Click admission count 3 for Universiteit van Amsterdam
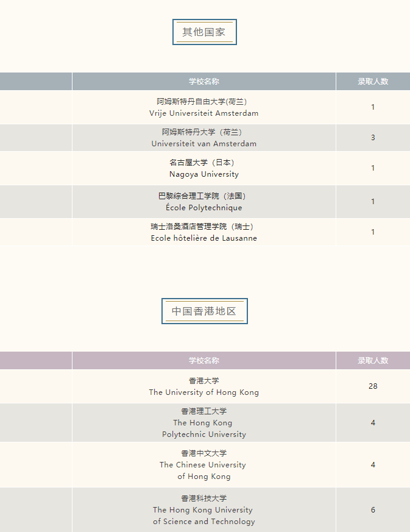 (373, 137)
